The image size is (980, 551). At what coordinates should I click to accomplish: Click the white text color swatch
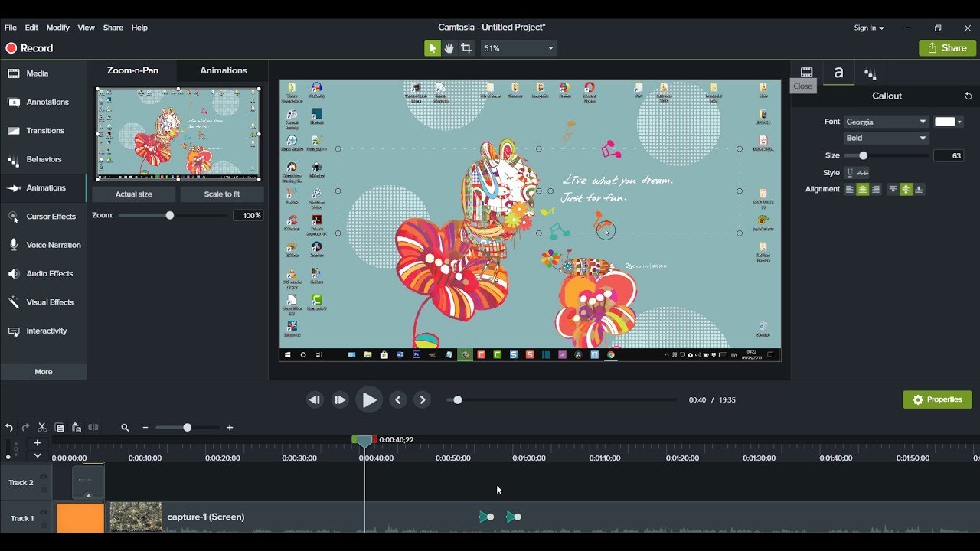click(x=945, y=122)
